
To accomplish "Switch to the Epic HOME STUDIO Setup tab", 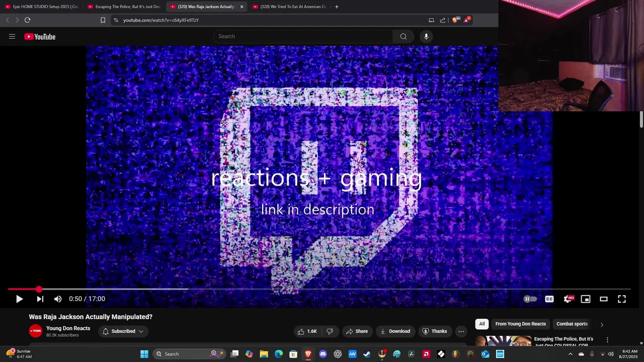I will coord(41,7).
